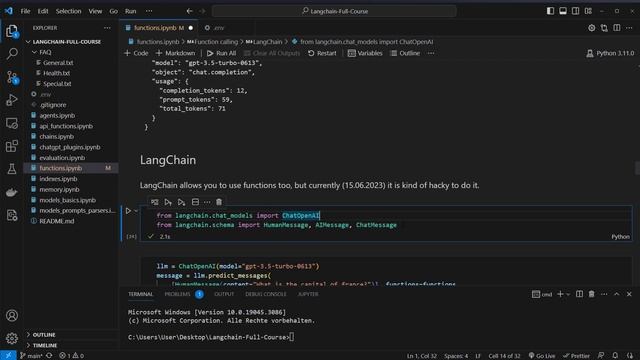Open the Explorer view in activity bar
Image resolution: width=640 pixels, height=360 pixels.
[11, 31]
